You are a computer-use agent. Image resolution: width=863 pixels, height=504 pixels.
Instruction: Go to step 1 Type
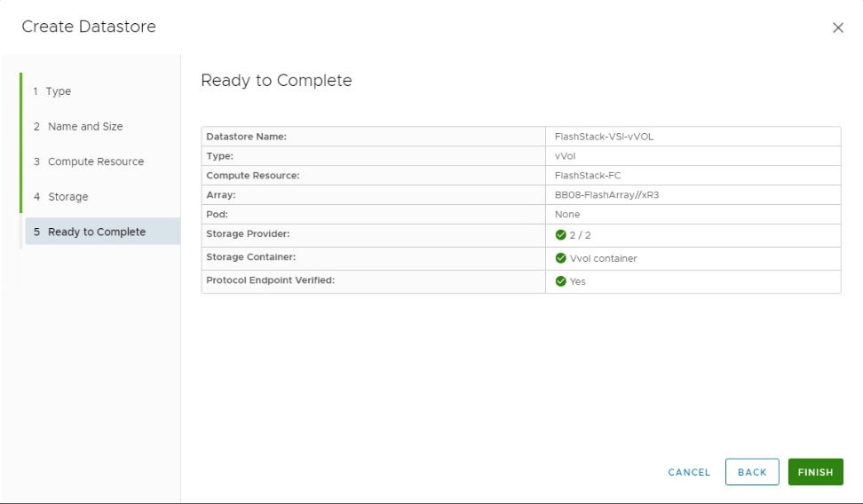(x=51, y=91)
